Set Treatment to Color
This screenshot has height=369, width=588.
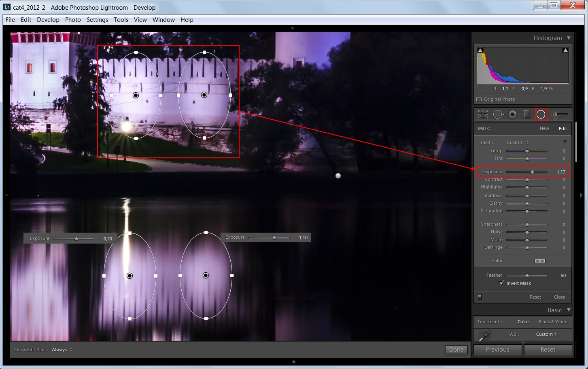point(523,322)
